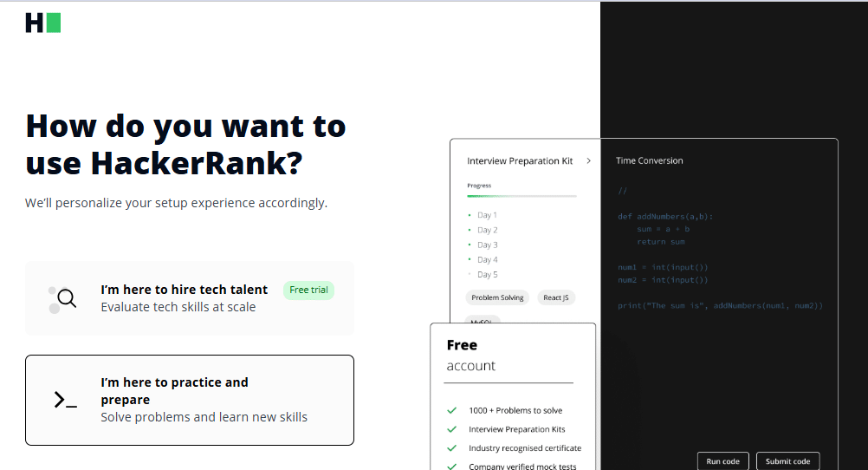Click the "def addNumbers(a,b):" code line

pyautogui.click(x=665, y=217)
